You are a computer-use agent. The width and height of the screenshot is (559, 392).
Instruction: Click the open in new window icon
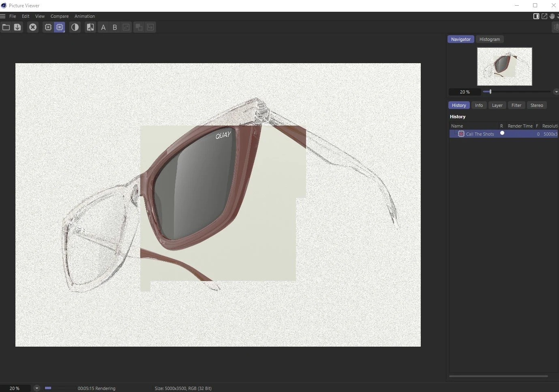pyautogui.click(x=544, y=16)
